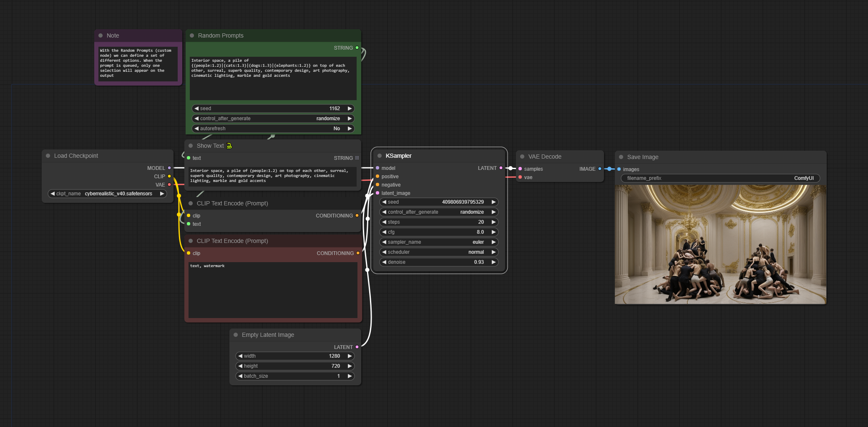The height and width of the screenshot is (427, 868).
Task: Change the autorefresh setting
Action: click(273, 129)
